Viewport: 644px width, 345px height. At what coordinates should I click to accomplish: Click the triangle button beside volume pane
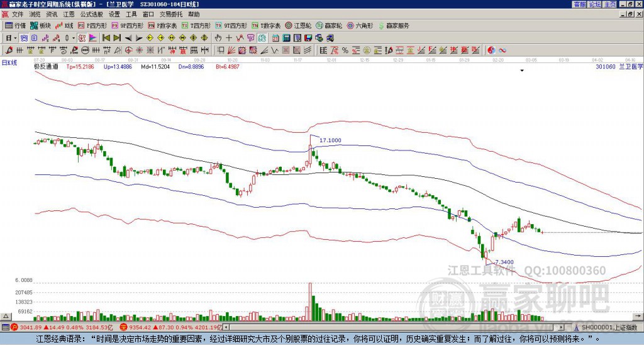pos(6,316)
